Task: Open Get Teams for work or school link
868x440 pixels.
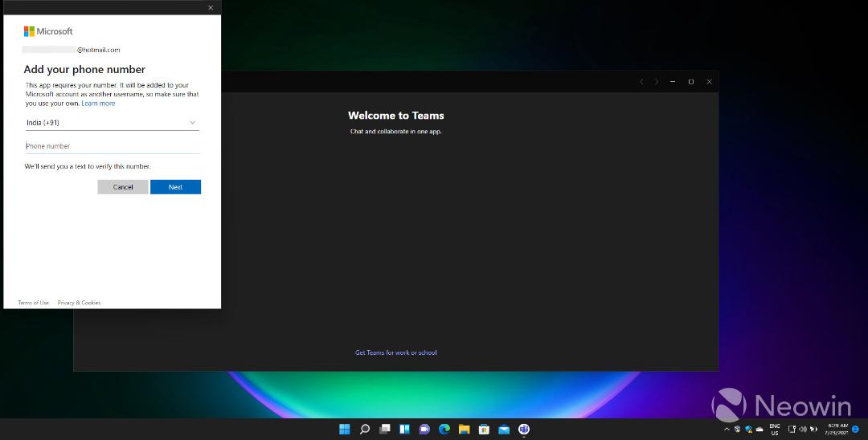Action: 395,352
